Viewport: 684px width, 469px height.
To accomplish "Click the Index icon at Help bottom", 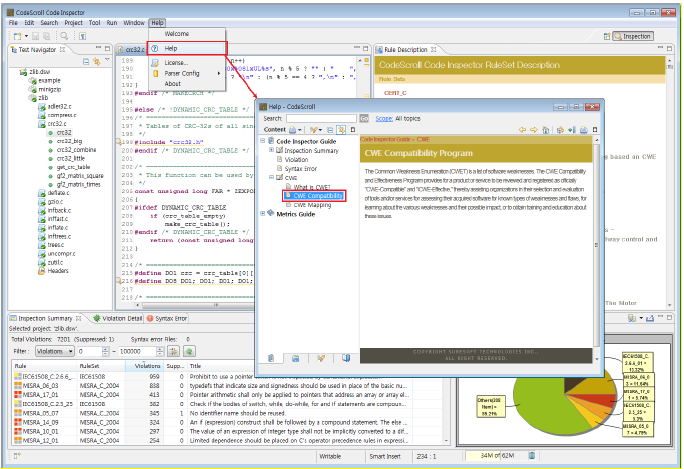I will pos(295,358).
